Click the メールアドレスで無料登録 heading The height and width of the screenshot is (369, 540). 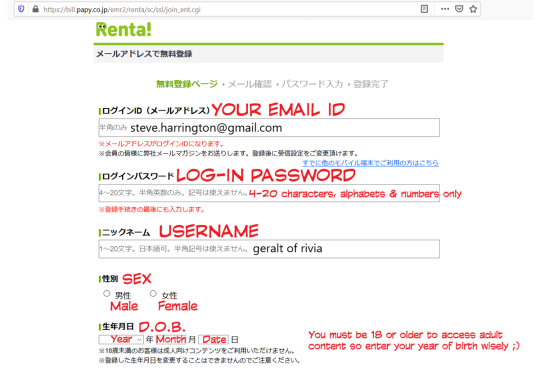point(144,54)
